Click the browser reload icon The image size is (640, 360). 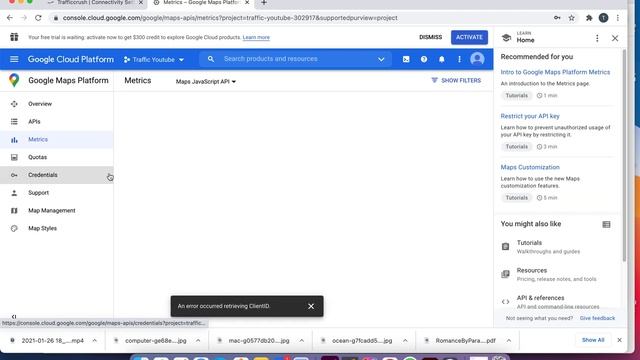pyautogui.click(x=38, y=18)
